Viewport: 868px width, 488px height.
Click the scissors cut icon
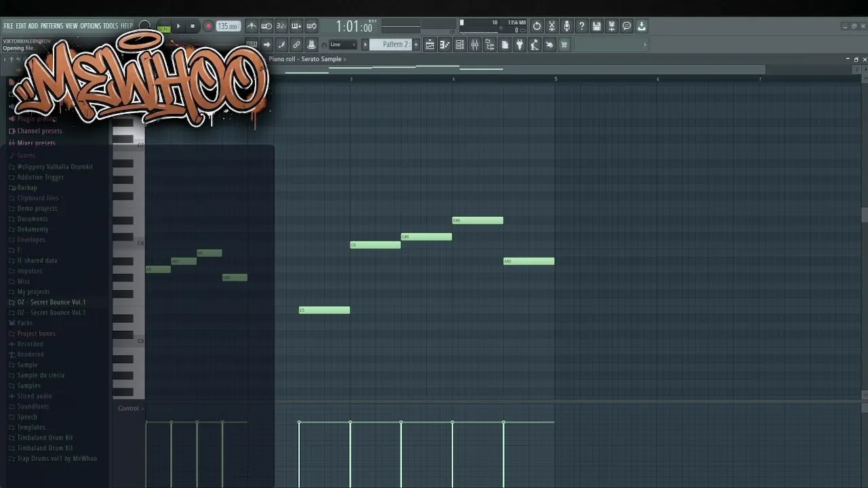point(552,26)
